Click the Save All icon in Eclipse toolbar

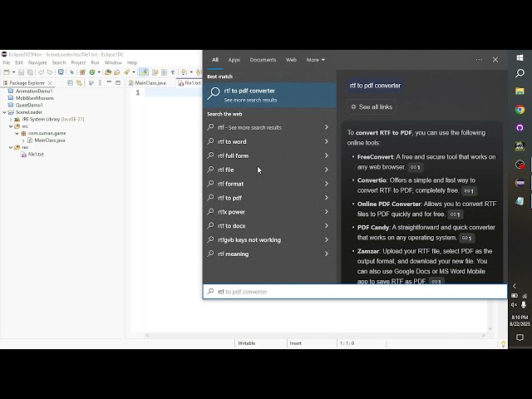click(x=30, y=72)
